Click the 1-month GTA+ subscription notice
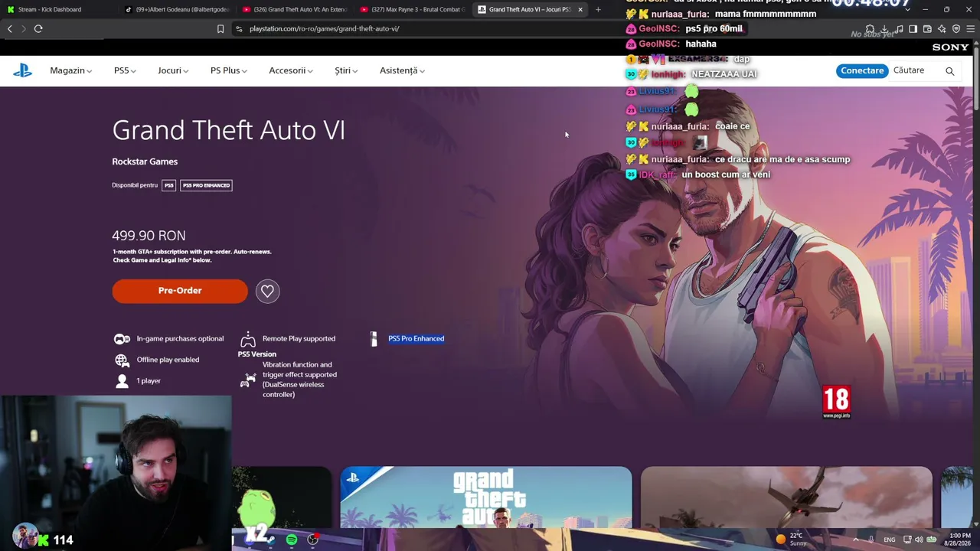The height and width of the screenshot is (551, 980). coord(191,256)
